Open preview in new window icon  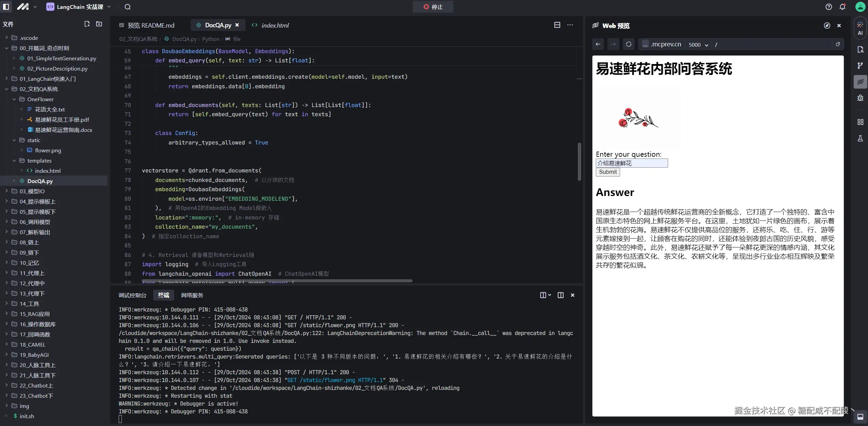(838, 44)
